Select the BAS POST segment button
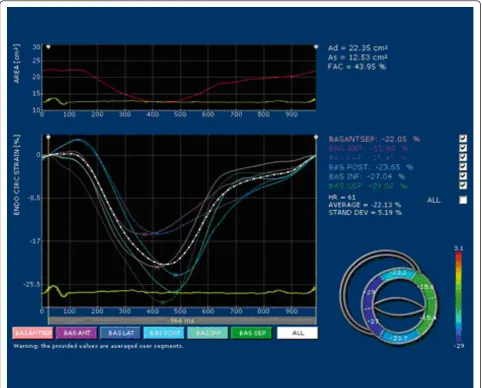Screen dimensions: 482x388 [x=165, y=333]
